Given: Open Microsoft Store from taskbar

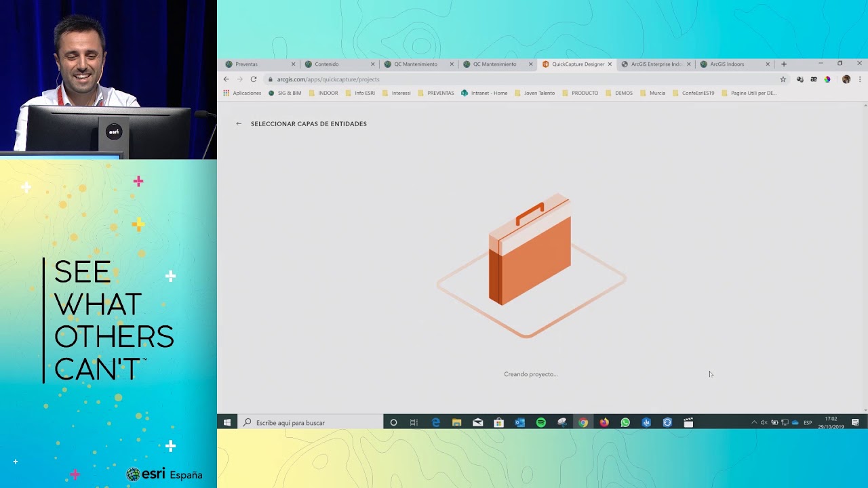Looking at the screenshot, I should (x=498, y=422).
